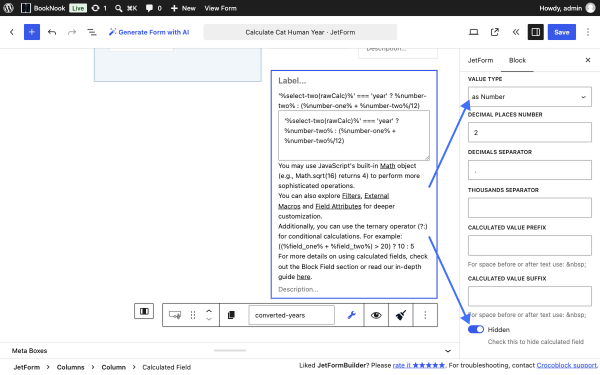Edit the Calculated Value Suffix field
Viewport: 600px width, 375px height.
click(x=530, y=297)
